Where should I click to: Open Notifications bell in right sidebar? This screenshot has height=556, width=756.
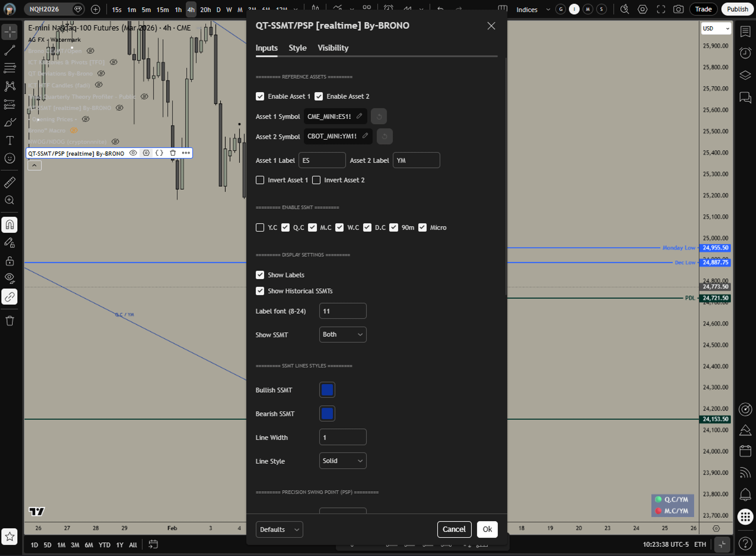pos(745,494)
